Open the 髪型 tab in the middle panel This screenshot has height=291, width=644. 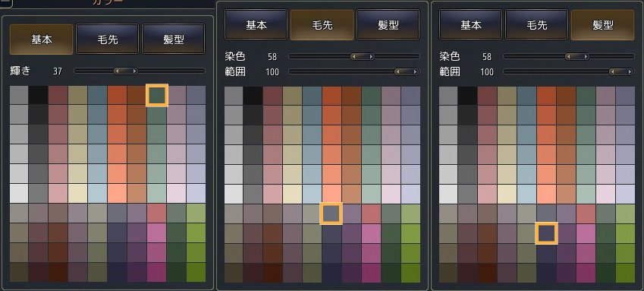tap(388, 25)
